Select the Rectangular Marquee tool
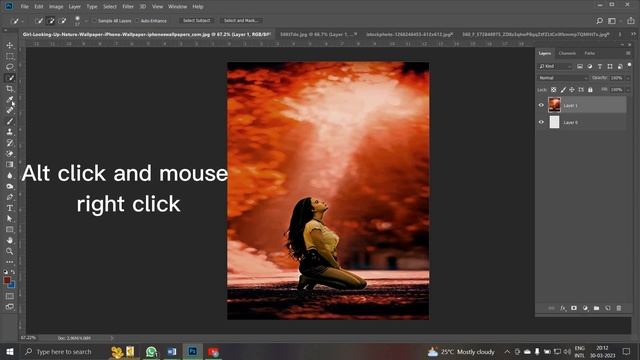 (x=9, y=56)
